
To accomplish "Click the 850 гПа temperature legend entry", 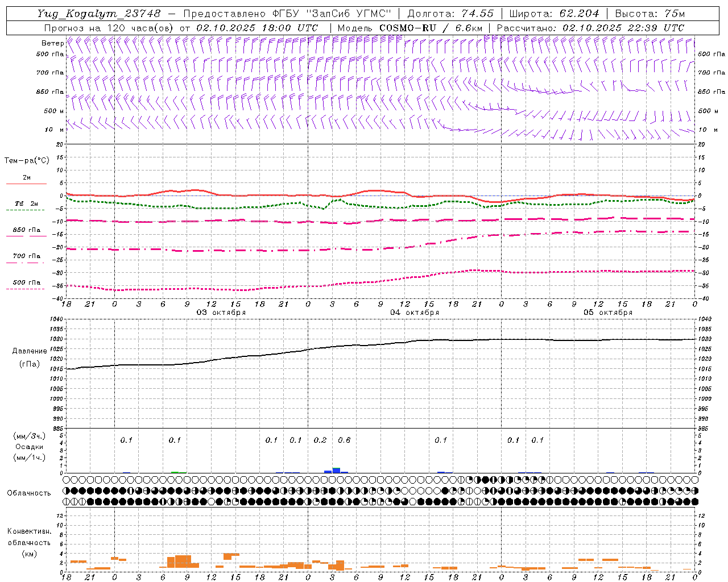I will (x=27, y=230).
